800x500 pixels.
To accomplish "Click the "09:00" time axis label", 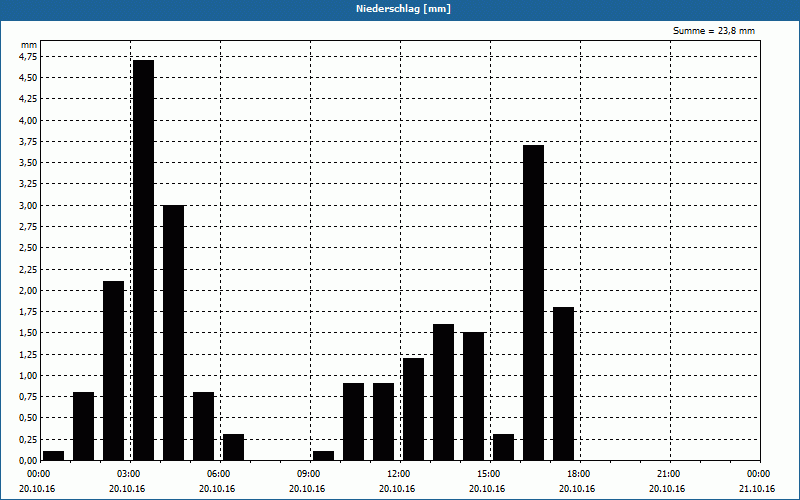I will point(310,474).
